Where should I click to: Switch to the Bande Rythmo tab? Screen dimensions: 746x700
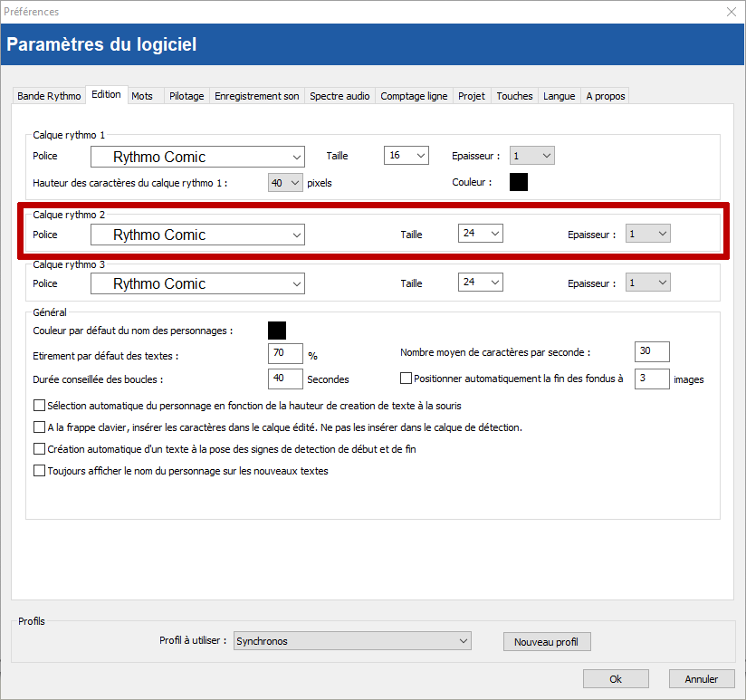tap(49, 96)
